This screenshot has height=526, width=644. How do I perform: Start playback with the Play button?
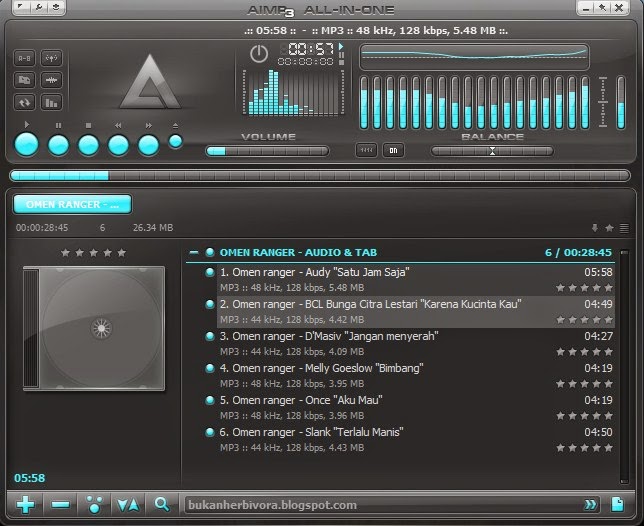[x=27, y=145]
